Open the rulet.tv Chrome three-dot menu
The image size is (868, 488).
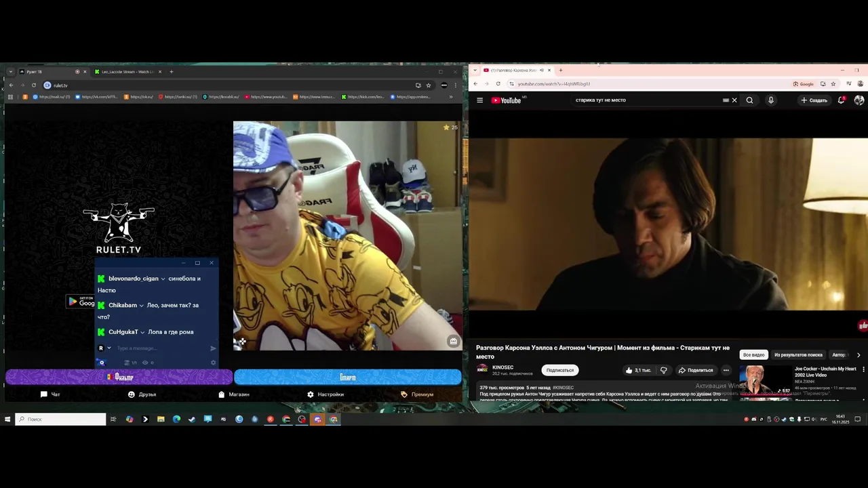(x=455, y=85)
